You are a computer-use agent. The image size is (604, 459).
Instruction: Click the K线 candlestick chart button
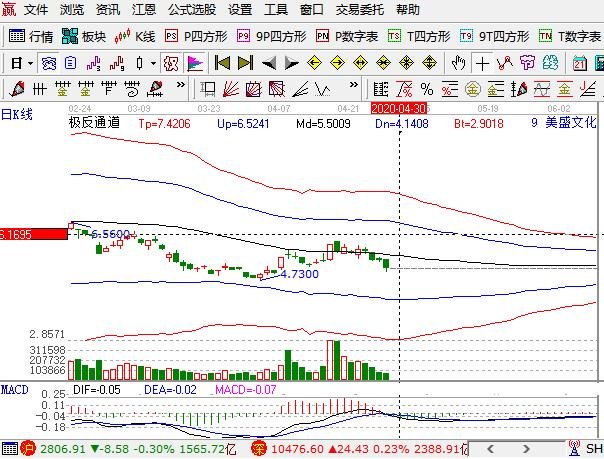click(x=135, y=37)
